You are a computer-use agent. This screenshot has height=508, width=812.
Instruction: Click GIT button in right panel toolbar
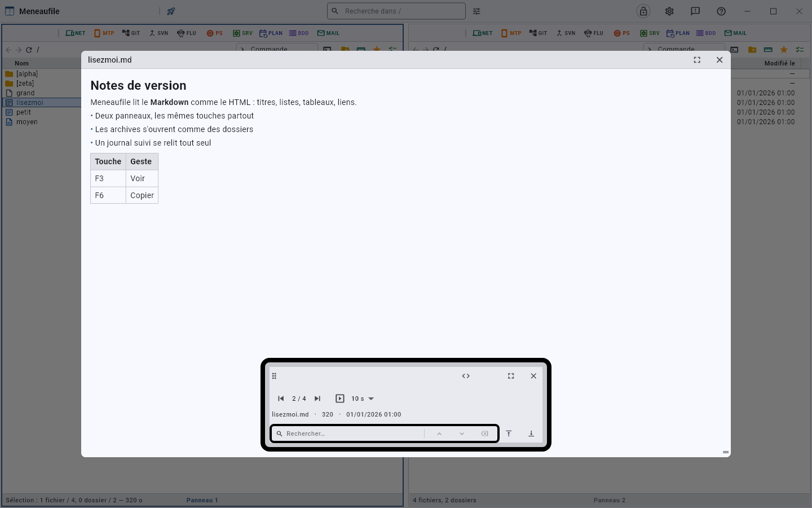pyautogui.click(x=538, y=33)
